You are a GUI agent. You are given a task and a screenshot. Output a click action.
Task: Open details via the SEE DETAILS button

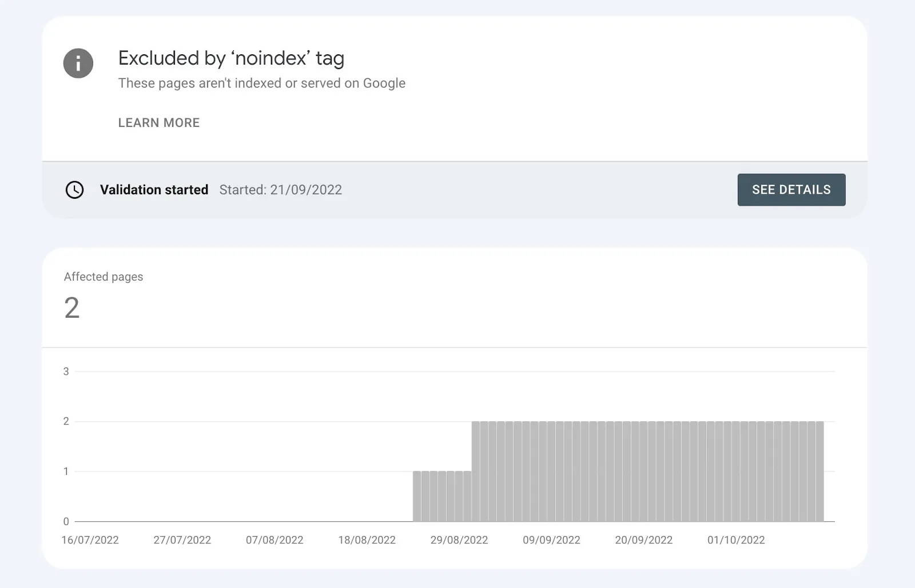pos(791,189)
